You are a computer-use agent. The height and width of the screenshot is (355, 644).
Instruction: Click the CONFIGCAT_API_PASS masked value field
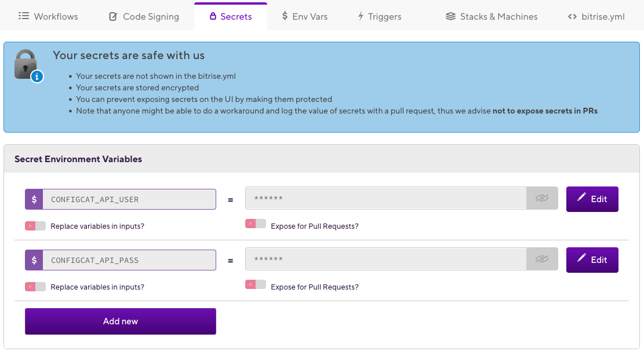tap(385, 259)
